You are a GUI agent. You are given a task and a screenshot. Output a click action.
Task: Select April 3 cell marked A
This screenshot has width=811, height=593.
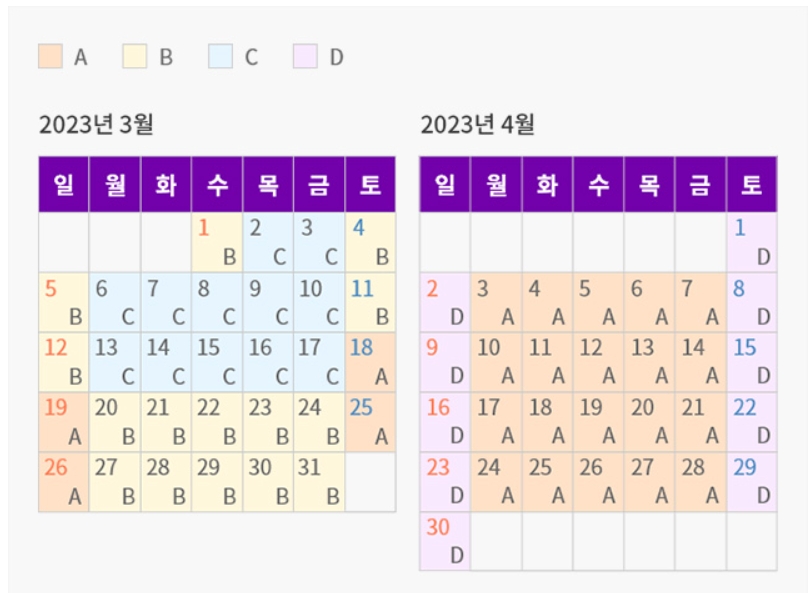[x=497, y=302]
